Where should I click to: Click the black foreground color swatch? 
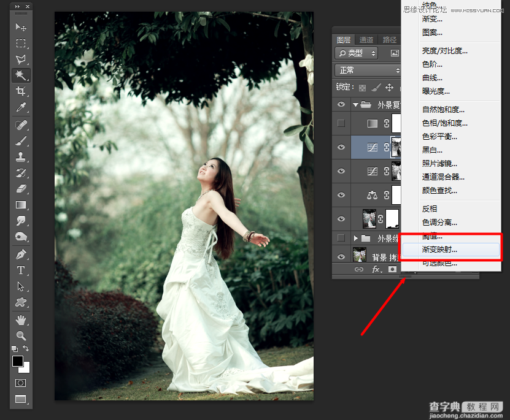pos(17,361)
